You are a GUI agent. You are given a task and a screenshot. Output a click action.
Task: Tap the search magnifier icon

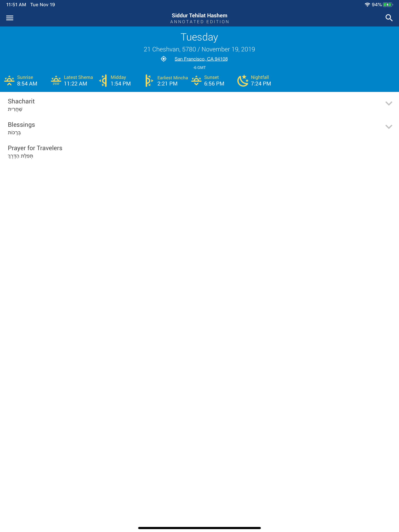tap(389, 18)
